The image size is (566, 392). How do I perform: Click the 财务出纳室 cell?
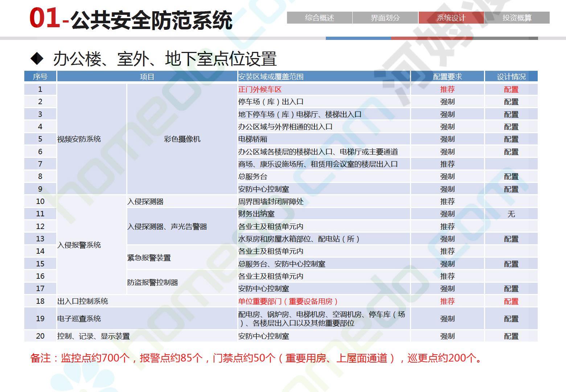coord(324,214)
